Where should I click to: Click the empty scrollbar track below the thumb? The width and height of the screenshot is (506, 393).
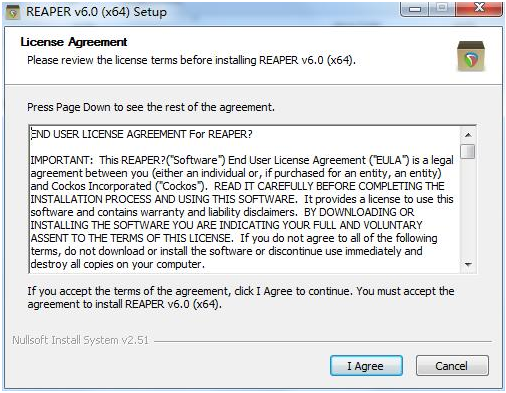(468, 208)
